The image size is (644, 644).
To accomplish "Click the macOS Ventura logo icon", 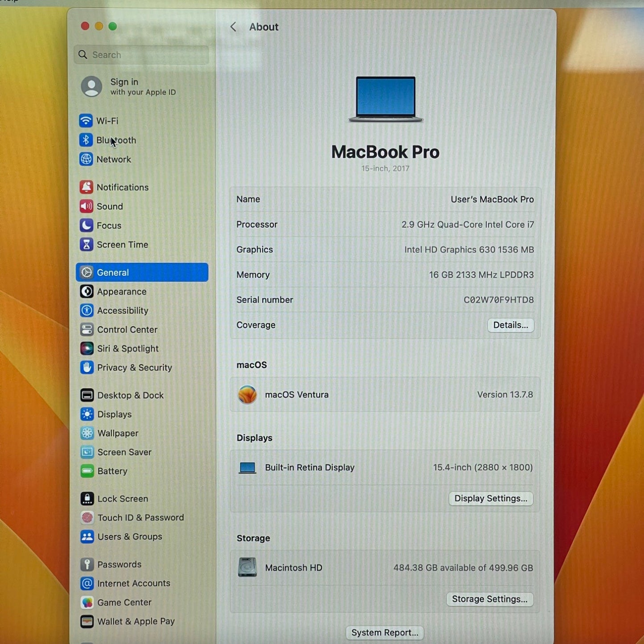I will [x=247, y=394].
